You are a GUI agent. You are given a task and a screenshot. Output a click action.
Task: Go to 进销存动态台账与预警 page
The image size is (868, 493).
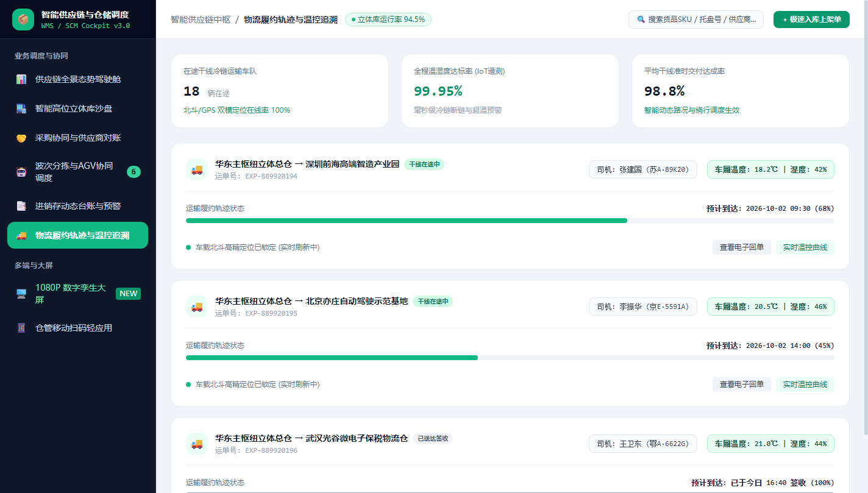pyautogui.click(x=77, y=206)
